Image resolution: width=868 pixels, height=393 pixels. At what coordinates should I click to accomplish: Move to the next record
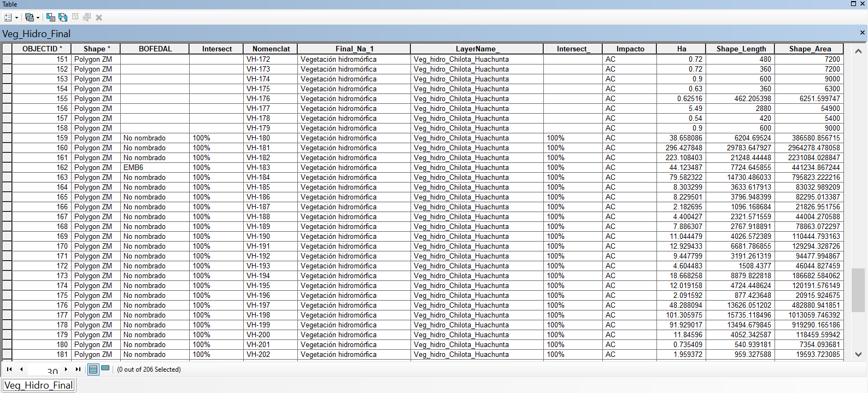pyautogui.click(x=66, y=369)
